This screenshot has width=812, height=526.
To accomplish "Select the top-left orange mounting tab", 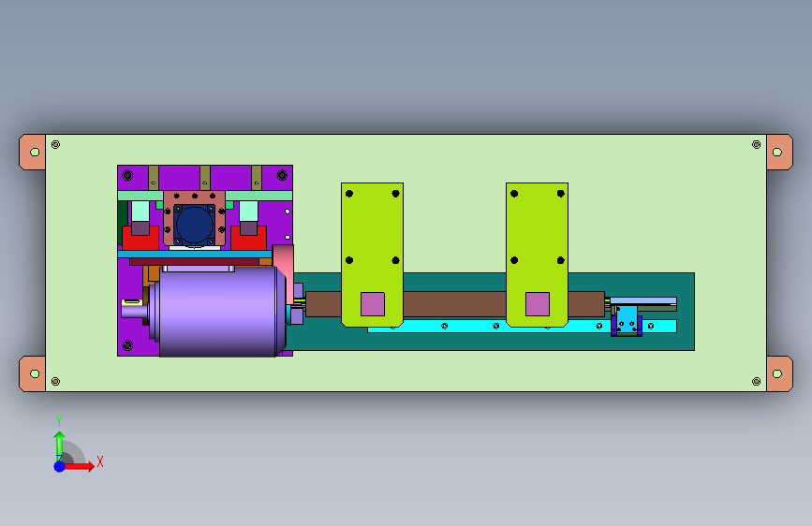I will 32,152.
